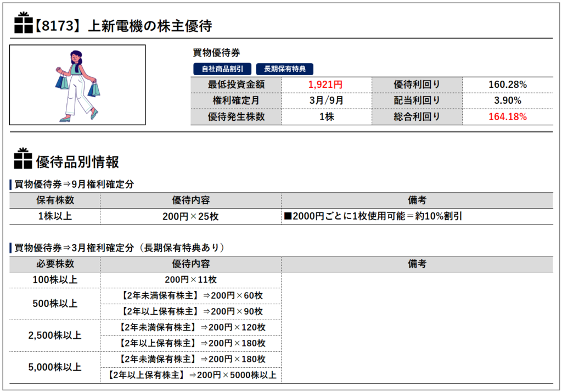The image size is (562, 392).
Task: Select the value 3月/9月
Action: (x=327, y=100)
